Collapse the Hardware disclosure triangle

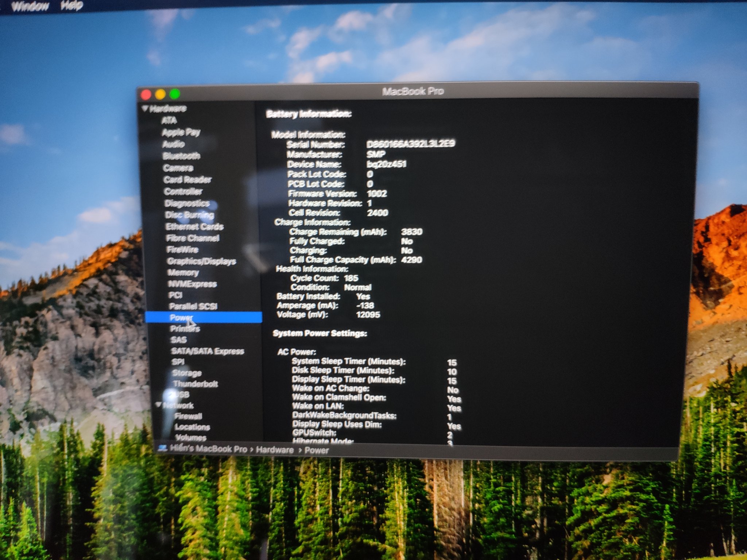(x=145, y=108)
